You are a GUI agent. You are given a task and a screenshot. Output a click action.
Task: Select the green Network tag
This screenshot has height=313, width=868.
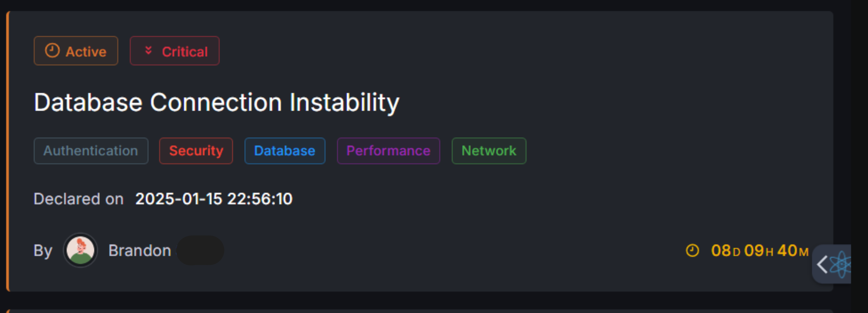489,151
